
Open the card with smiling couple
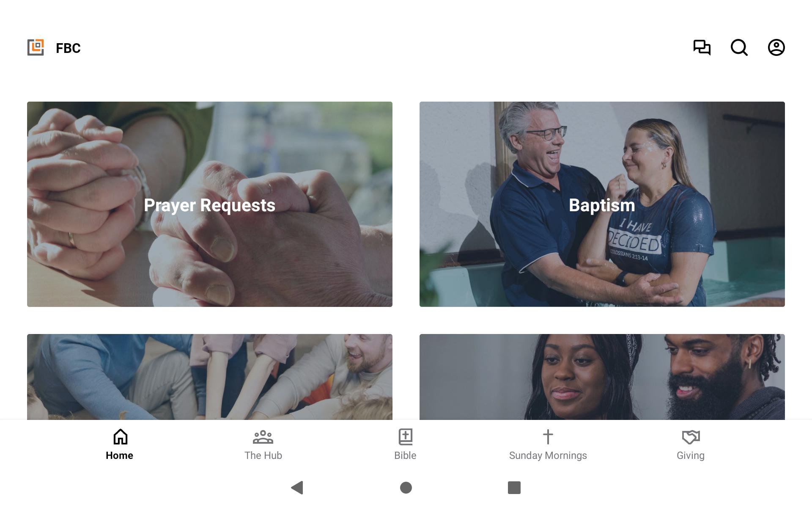tap(602, 377)
